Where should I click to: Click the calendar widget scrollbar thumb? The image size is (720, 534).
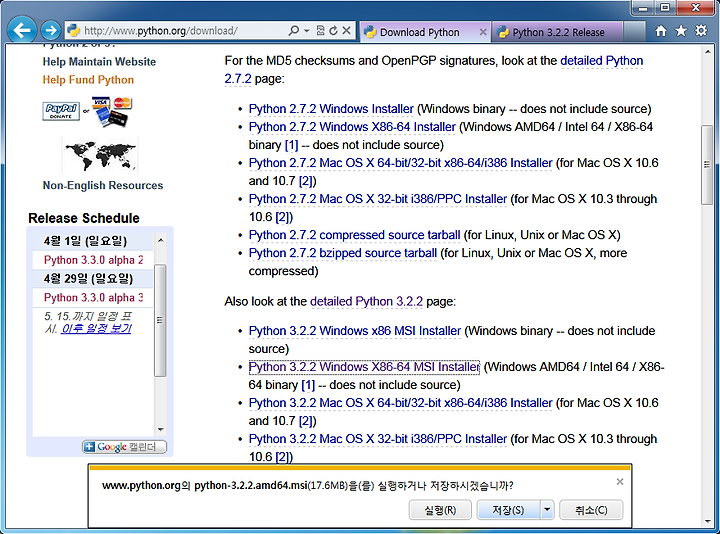coord(160,320)
